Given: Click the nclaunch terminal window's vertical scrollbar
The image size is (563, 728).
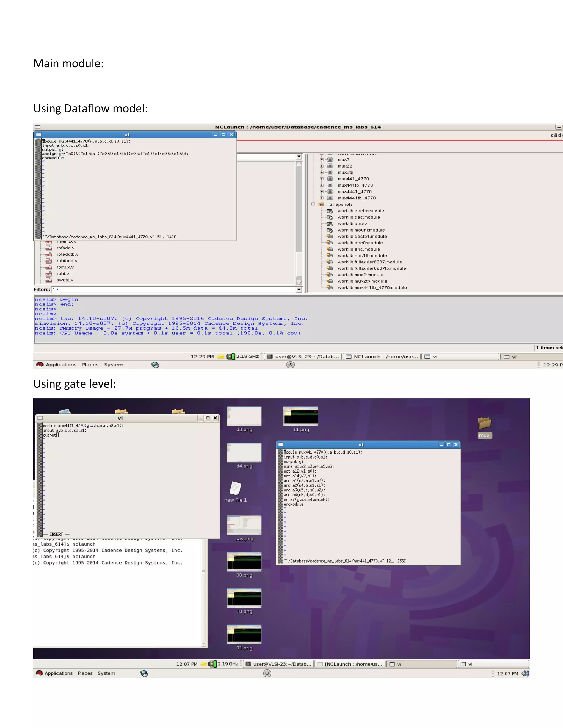Looking at the screenshot, I should click(x=203, y=593).
